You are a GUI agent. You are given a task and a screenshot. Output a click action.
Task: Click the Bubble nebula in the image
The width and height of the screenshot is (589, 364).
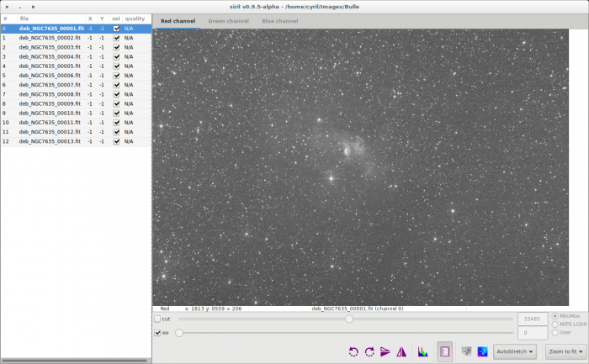point(347,150)
